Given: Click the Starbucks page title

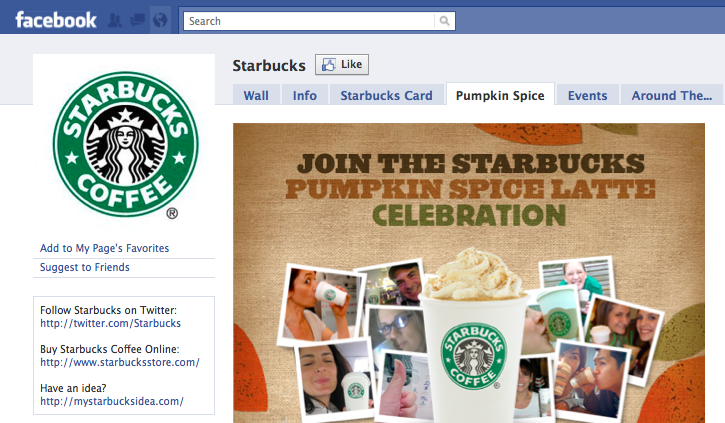Looking at the screenshot, I should (x=269, y=65).
